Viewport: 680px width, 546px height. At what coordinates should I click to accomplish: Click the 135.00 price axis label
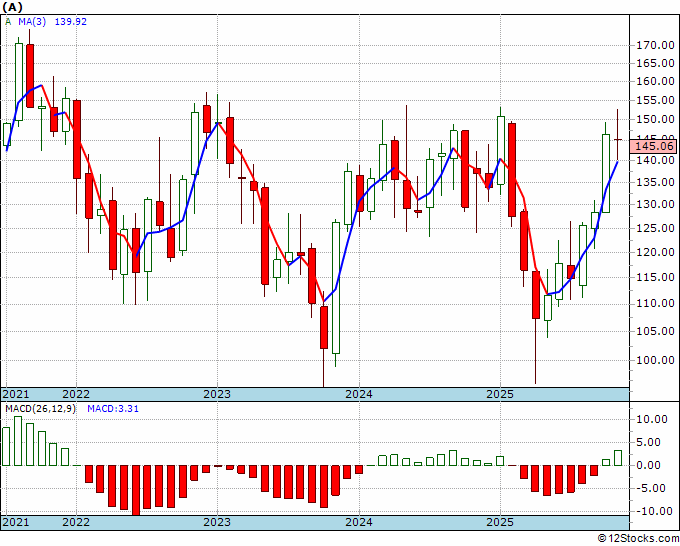coord(655,182)
